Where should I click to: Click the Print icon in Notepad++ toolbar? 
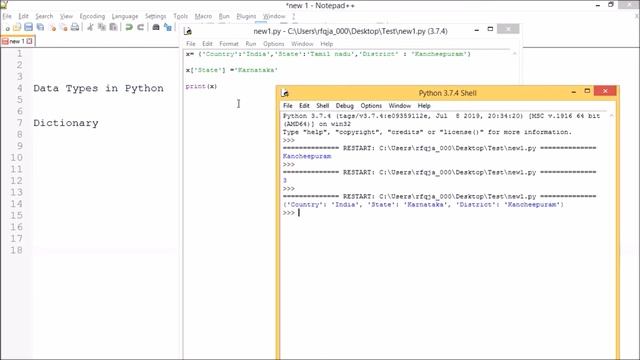tap(75, 27)
